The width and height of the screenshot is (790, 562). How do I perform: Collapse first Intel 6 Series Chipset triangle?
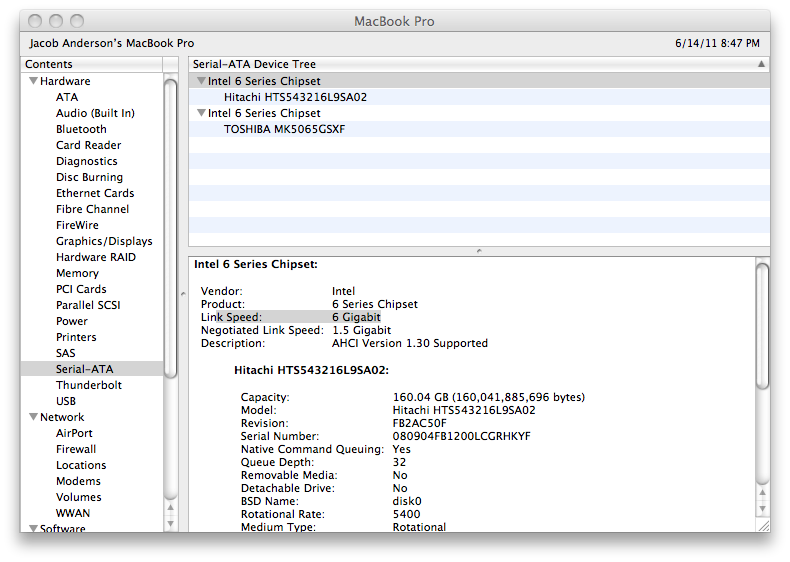point(201,81)
